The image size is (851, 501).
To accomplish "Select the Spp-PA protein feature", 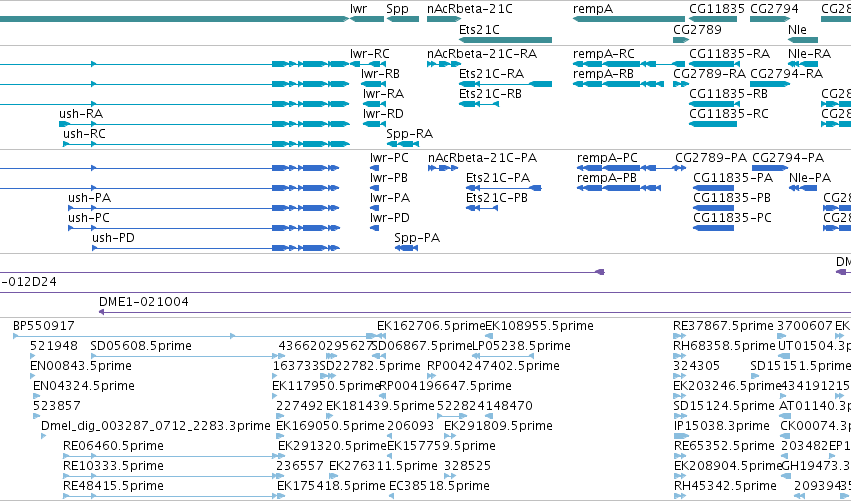I will pos(407,248).
